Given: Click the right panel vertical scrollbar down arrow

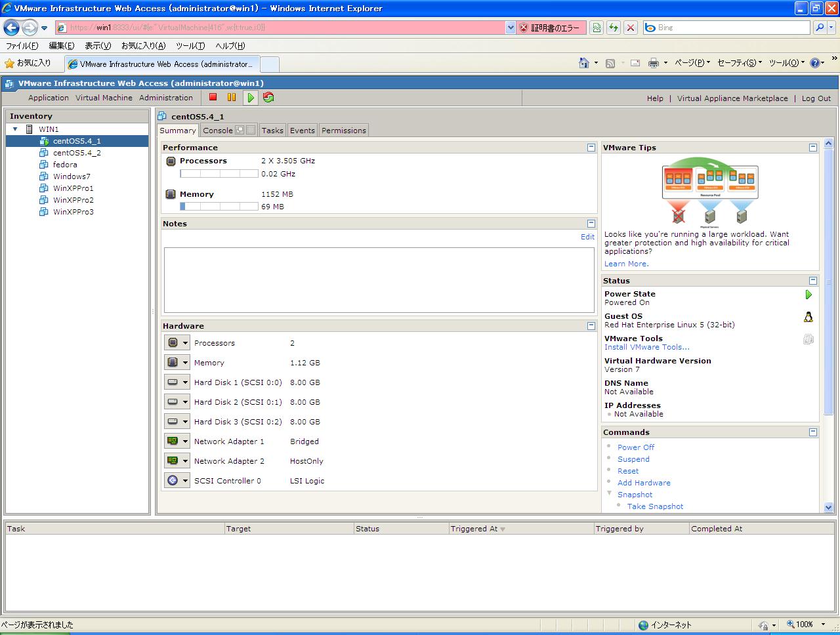Looking at the screenshot, I should point(828,507).
